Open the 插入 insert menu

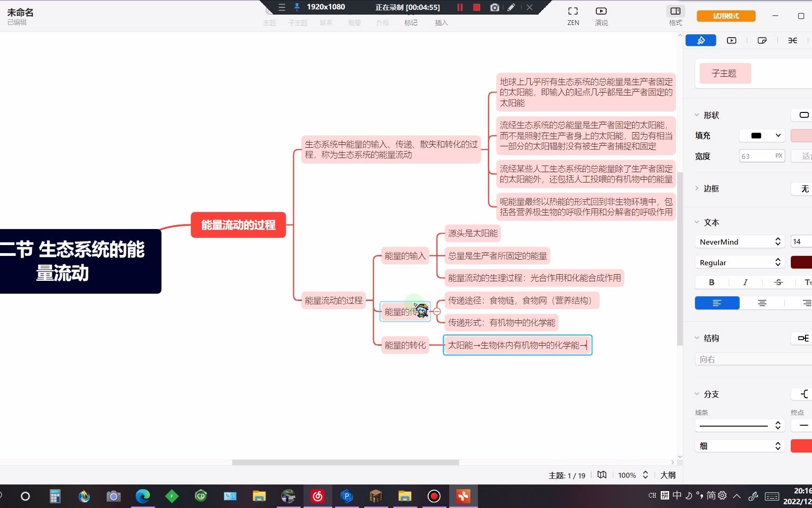point(441,22)
